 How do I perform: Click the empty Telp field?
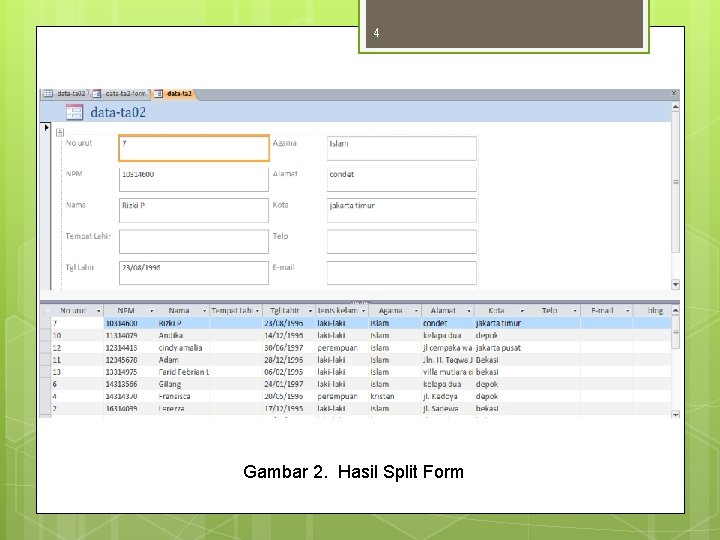(402, 242)
